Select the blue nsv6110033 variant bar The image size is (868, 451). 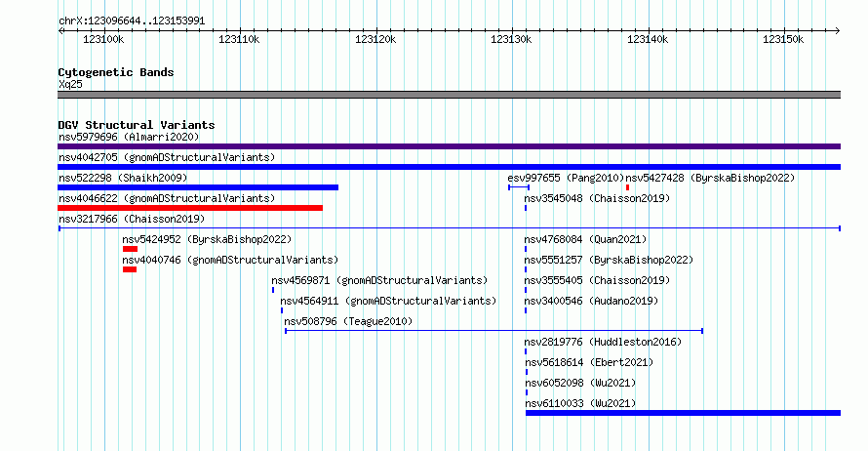point(683,413)
